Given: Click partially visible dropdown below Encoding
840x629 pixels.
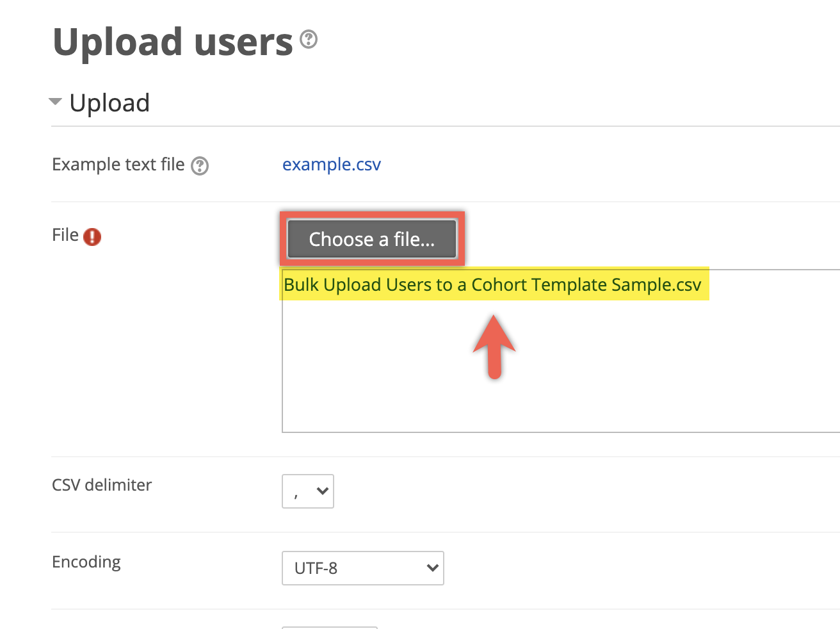Looking at the screenshot, I should click(x=330, y=627).
